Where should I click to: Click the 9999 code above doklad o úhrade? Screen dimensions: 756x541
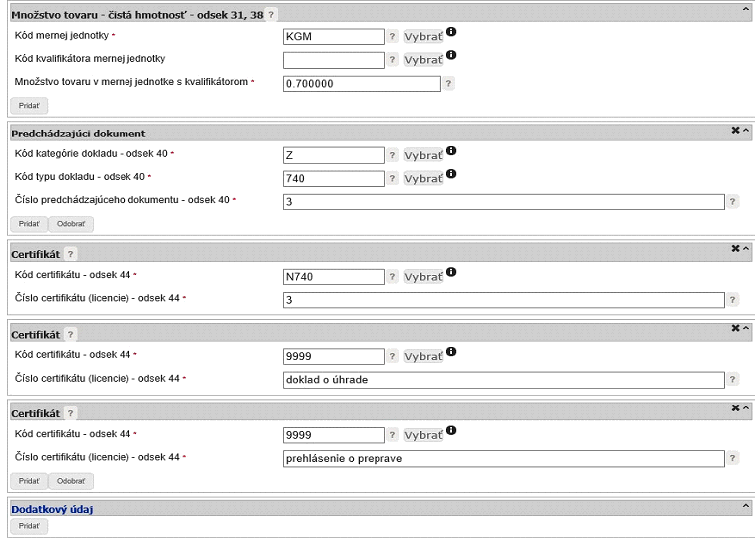pyautogui.click(x=334, y=356)
